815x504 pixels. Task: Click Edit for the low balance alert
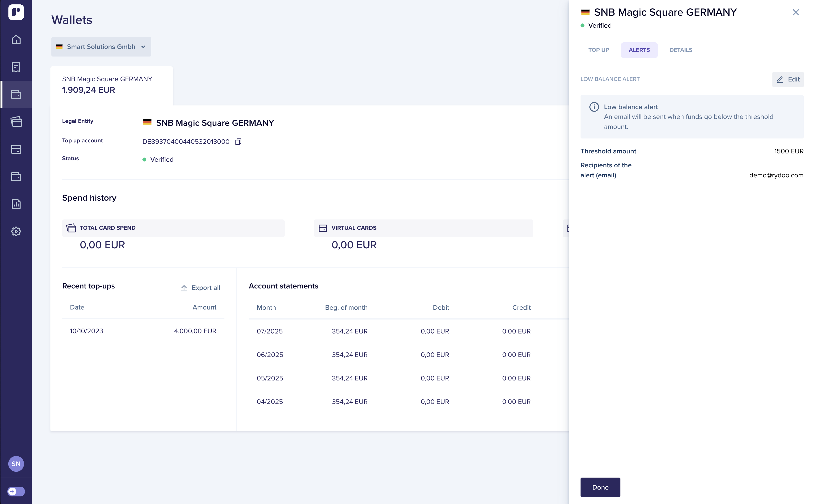788,79
